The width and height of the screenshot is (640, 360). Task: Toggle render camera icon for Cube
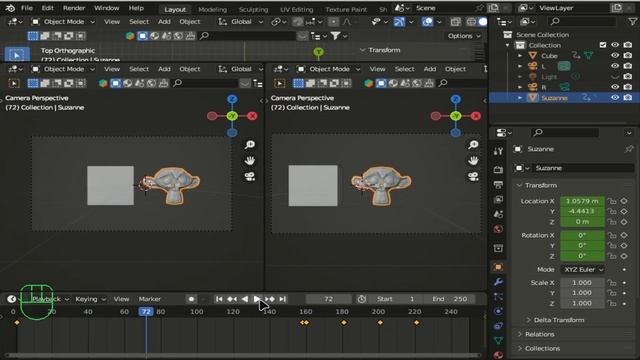pos(628,56)
